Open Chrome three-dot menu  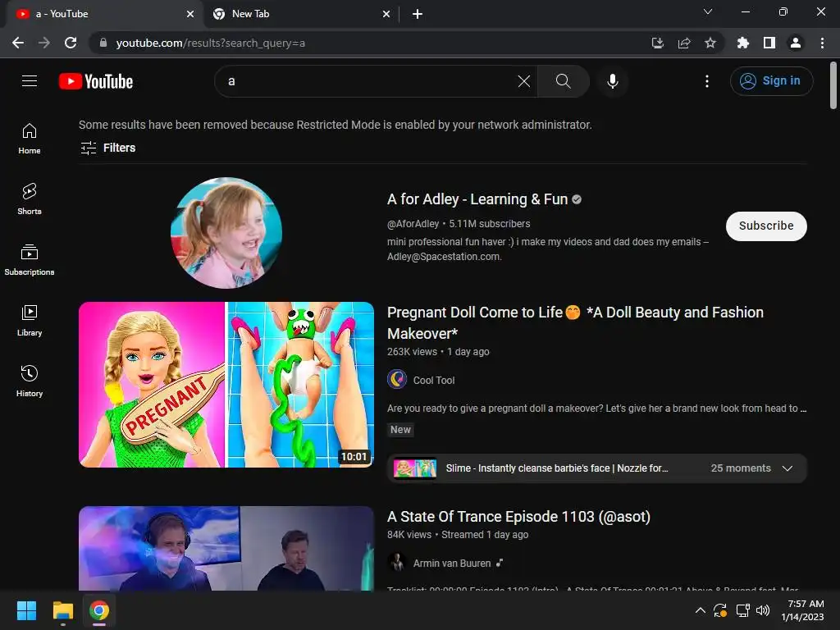[822, 43]
